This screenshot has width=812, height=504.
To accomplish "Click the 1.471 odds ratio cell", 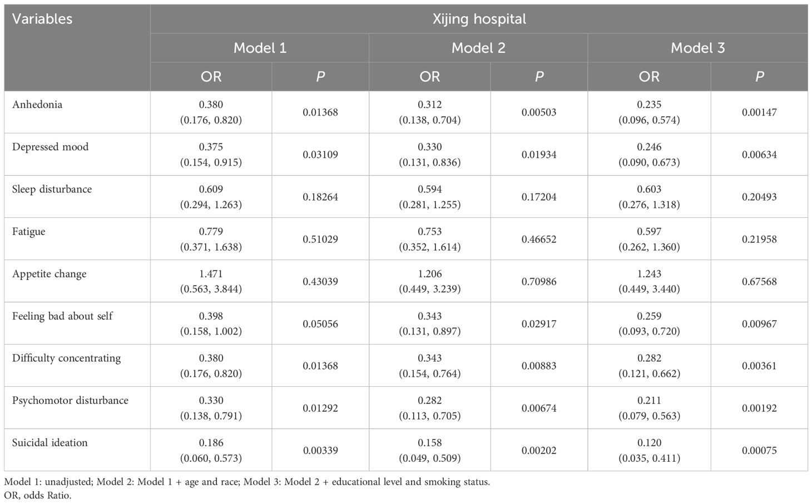I will [211, 274].
